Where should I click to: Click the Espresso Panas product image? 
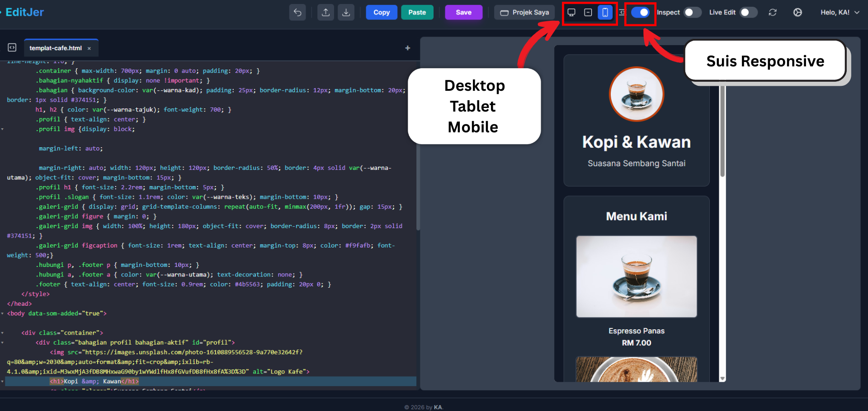(637, 276)
